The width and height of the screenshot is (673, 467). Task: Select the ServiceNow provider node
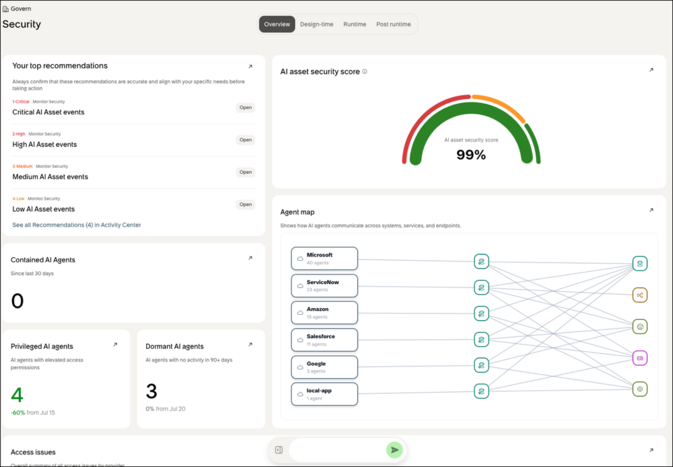[x=324, y=286]
